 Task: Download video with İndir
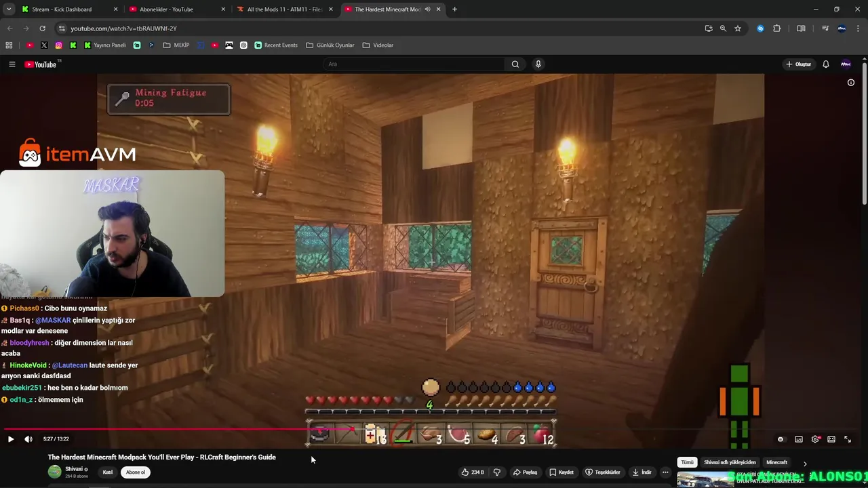[x=642, y=472]
